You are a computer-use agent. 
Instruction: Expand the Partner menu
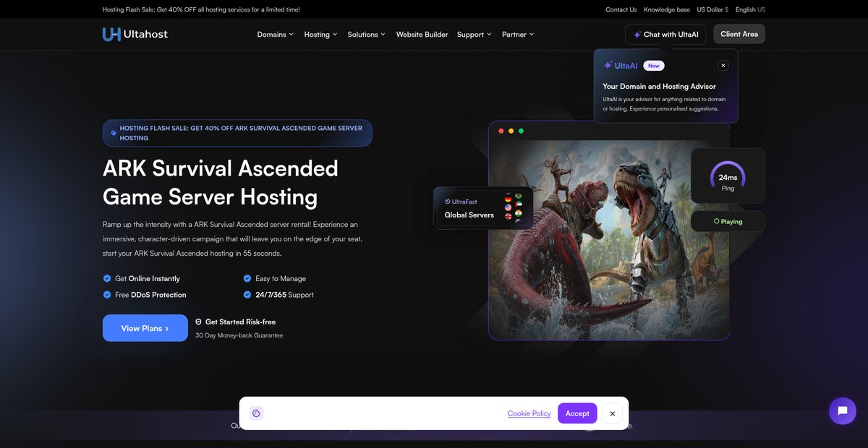point(518,34)
